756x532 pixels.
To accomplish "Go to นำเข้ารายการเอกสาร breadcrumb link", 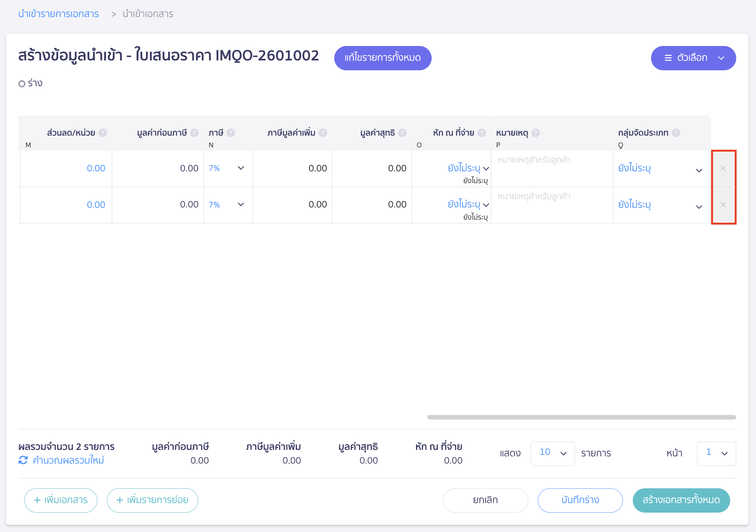I will click(x=59, y=14).
